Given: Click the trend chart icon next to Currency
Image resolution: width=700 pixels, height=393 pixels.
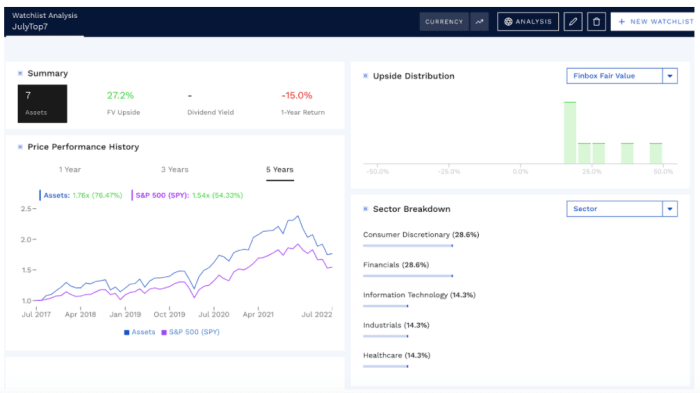Looking at the screenshot, I should tap(479, 21).
